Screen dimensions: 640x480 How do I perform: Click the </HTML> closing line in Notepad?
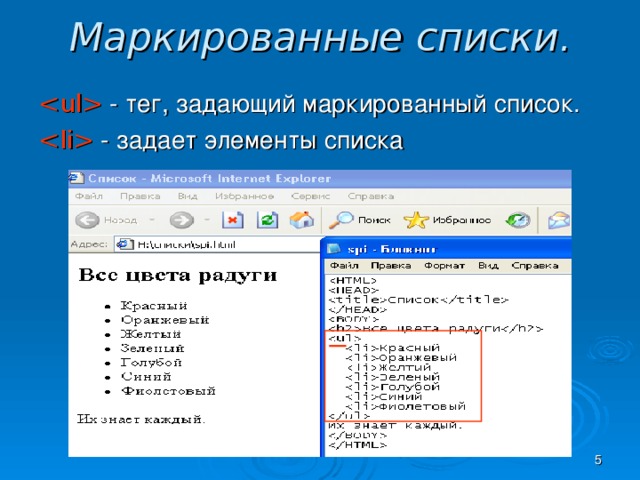click(357, 445)
